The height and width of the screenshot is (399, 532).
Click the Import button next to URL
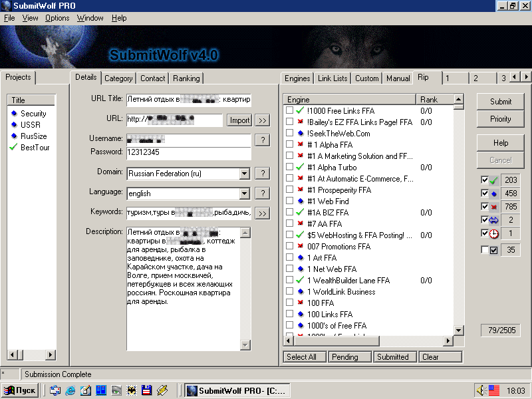[x=239, y=120]
